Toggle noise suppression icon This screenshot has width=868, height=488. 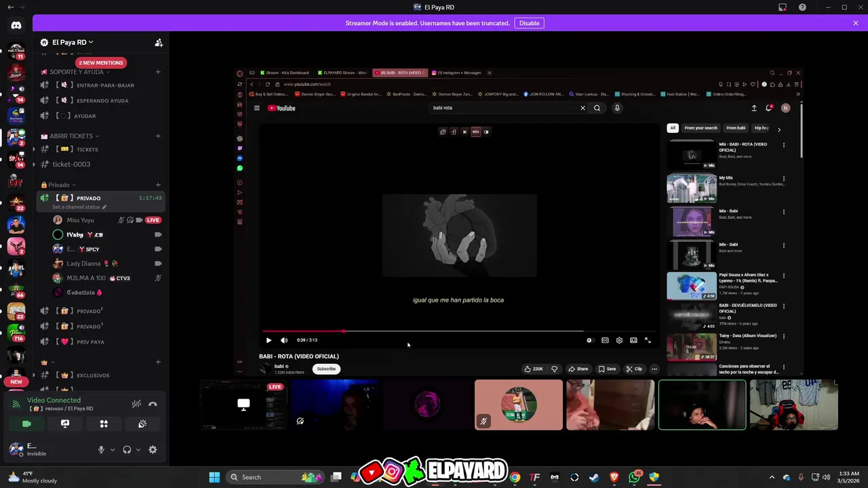(136, 404)
